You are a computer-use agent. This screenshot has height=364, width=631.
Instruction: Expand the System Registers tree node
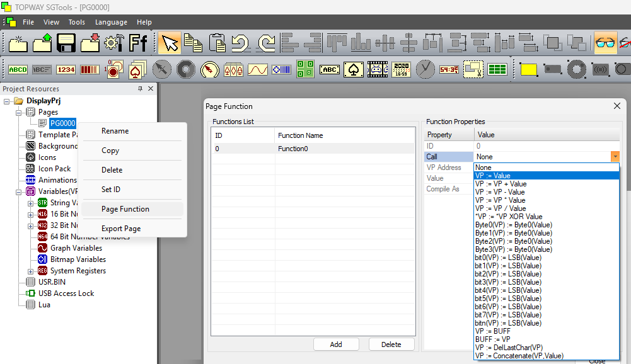tap(31, 271)
